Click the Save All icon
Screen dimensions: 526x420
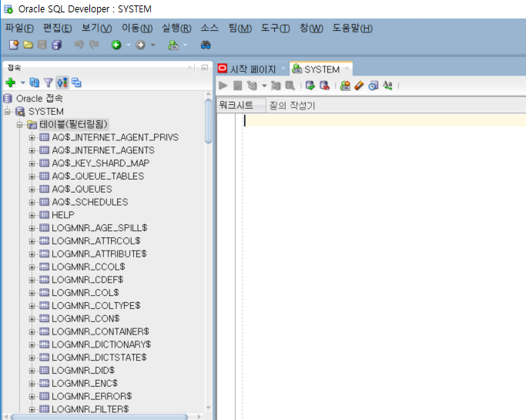pyautogui.click(x=57, y=45)
